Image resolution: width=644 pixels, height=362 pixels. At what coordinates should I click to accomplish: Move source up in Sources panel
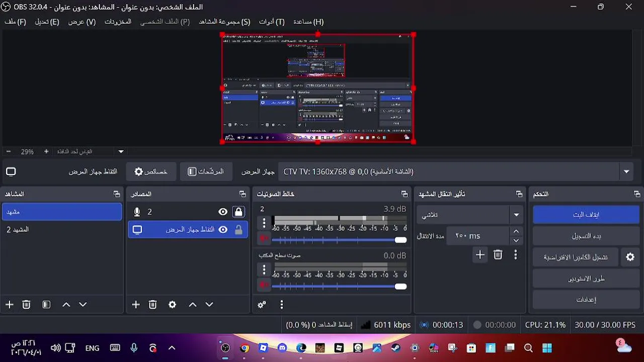(x=192, y=305)
